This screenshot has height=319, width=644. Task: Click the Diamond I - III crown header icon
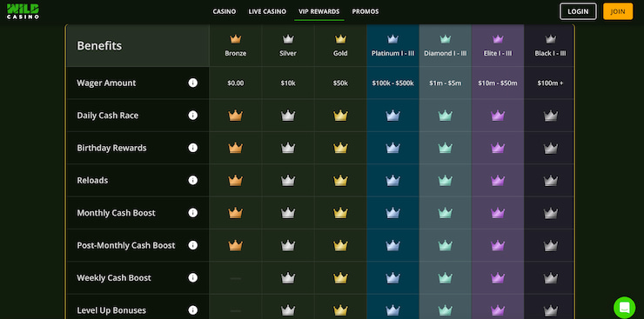tap(446, 39)
